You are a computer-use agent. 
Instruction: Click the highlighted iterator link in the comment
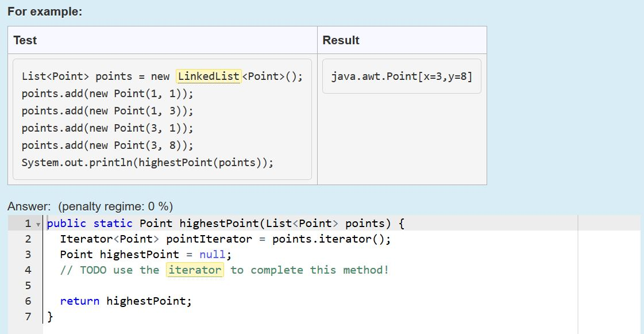195,270
